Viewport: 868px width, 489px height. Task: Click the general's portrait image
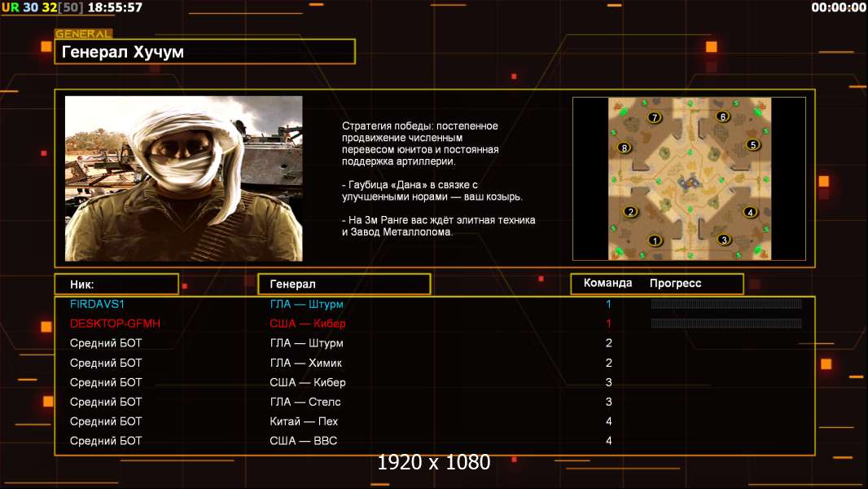(184, 178)
